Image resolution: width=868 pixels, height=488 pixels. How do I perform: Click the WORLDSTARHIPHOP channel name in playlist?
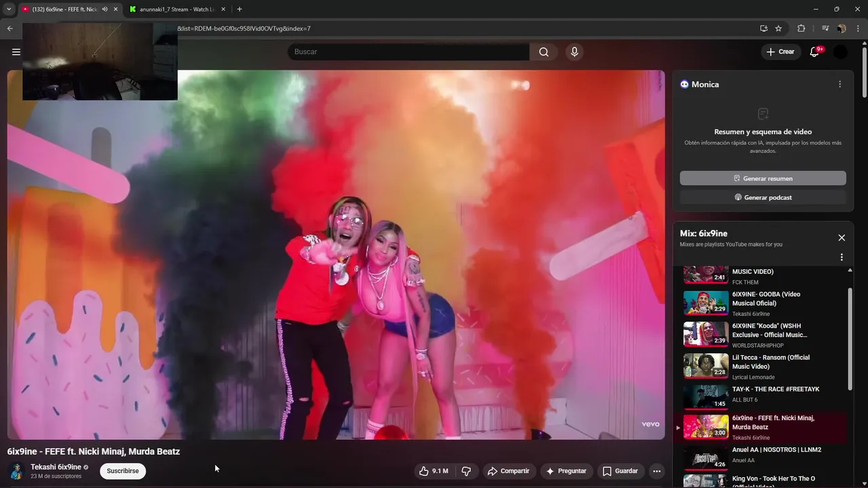tap(757, 346)
